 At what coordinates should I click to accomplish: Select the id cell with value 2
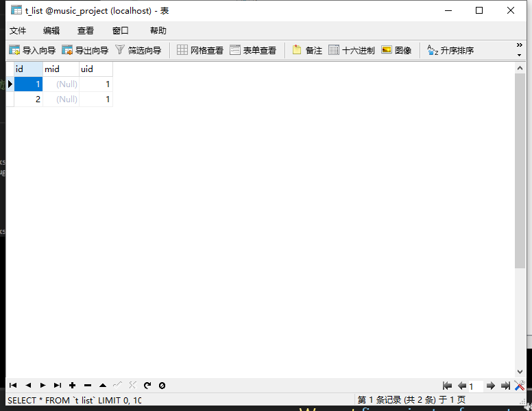click(29, 99)
